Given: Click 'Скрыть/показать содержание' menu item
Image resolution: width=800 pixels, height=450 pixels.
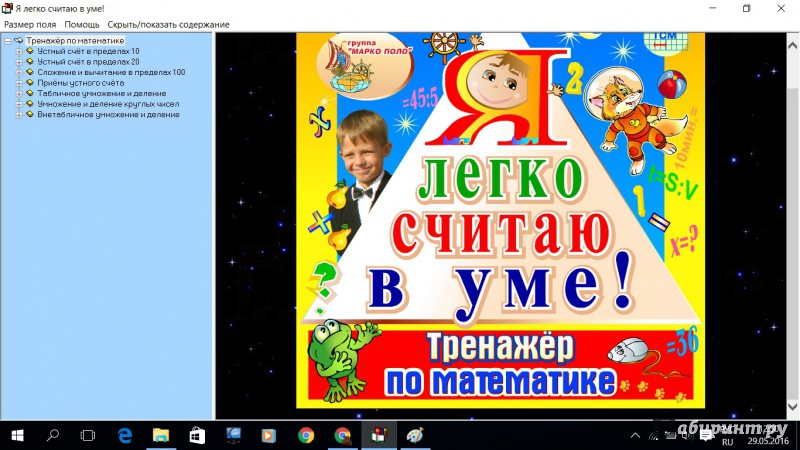Looking at the screenshot, I should [x=168, y=24].
